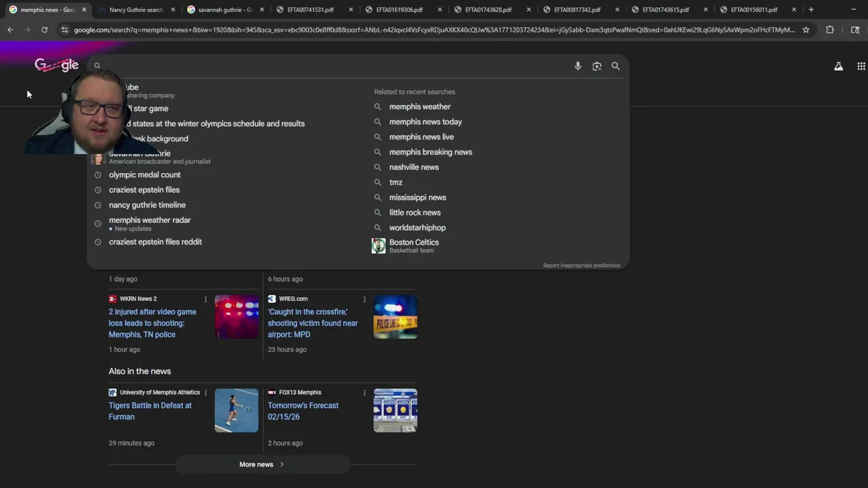The height and width of the screenshot is (488, 868).
Task: Click the search magnifier button in the search box
Action: click(x=616, y=66)
